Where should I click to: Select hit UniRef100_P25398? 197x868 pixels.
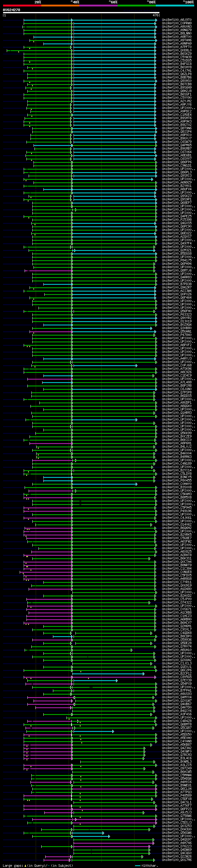coord(177,220)
